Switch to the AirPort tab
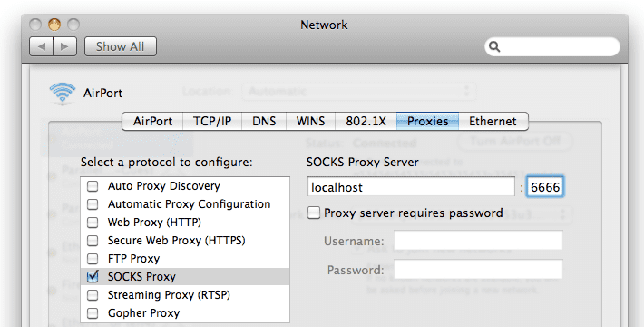The width and height of the screenshot is (644, 327). [x=152, y=122]
